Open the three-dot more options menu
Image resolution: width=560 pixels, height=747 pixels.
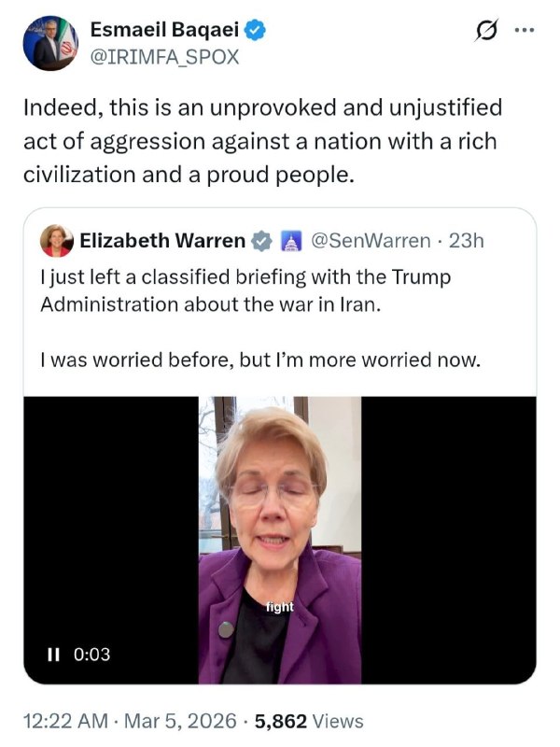[x=525, y=29]
